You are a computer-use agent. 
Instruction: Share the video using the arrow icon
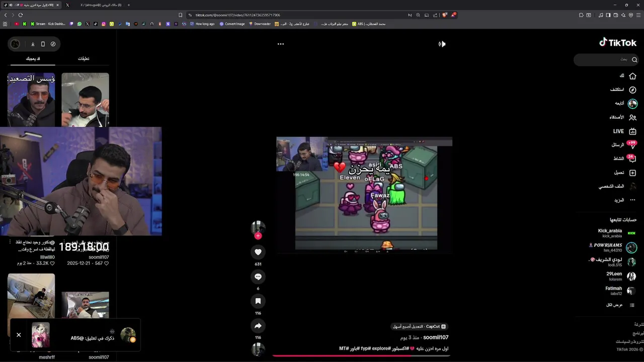[x=258, y=326]
